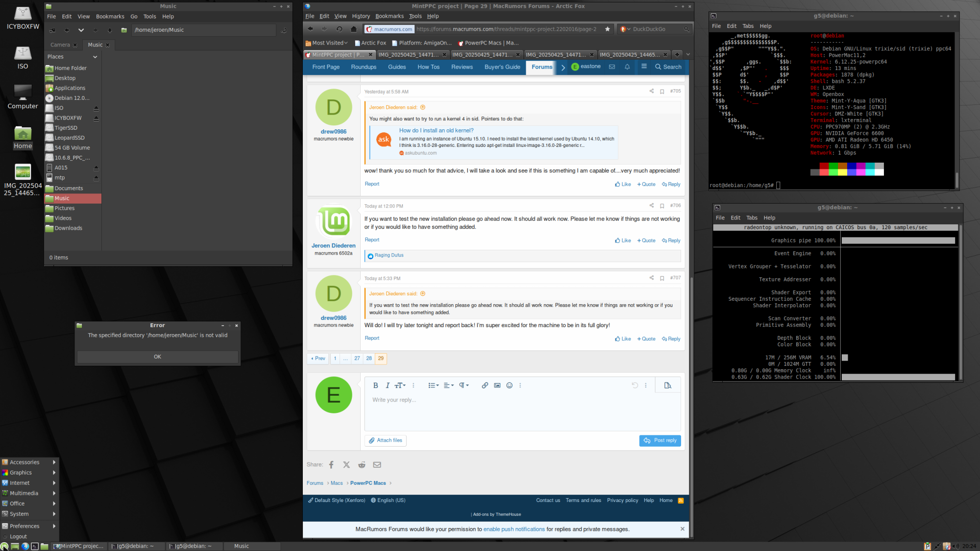Click the red color block in terminal
Screen dimensions: 980x551
click(x=824, y=167)
